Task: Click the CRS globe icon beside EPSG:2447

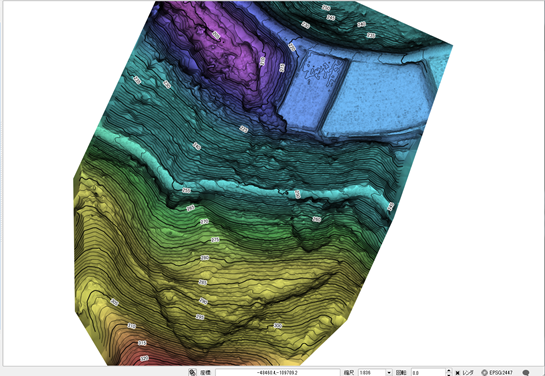Action: click(x=485, y=372)
